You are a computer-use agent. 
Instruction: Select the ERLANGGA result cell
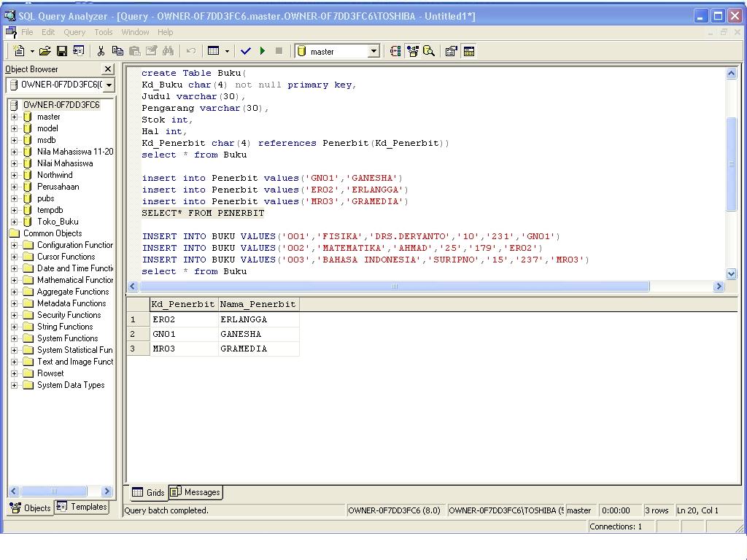258,319
